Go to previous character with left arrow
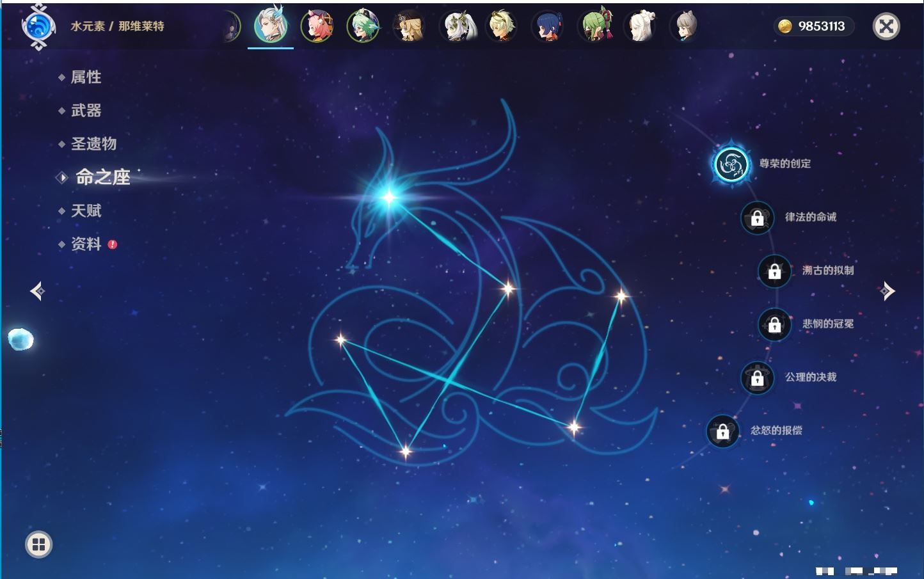Viewport: 924px width, 579px height. (x=37, y=291)
